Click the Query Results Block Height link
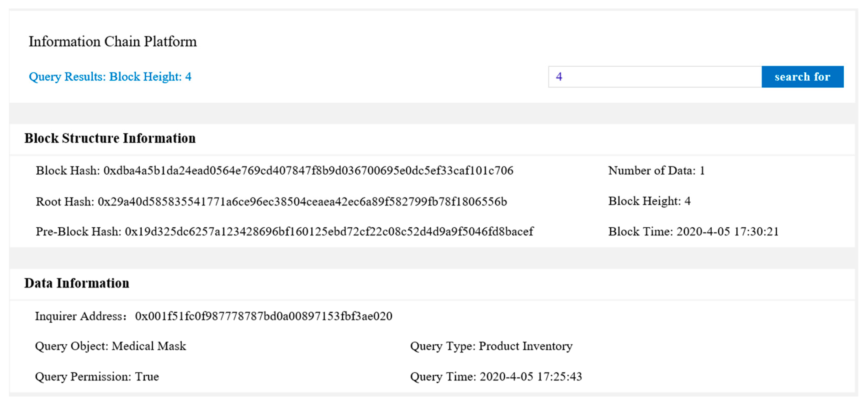Screen dimensions: 868x406 [x=110, y=77]
